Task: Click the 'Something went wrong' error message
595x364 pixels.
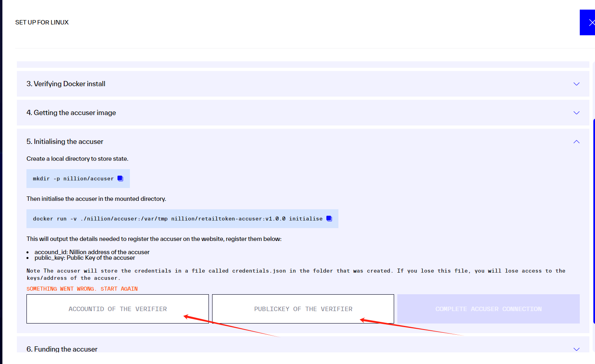Action: coord(82,289)
